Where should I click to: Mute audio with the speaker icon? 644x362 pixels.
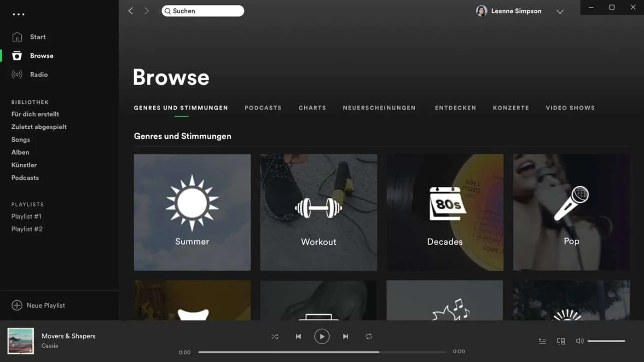pos(580,341)
